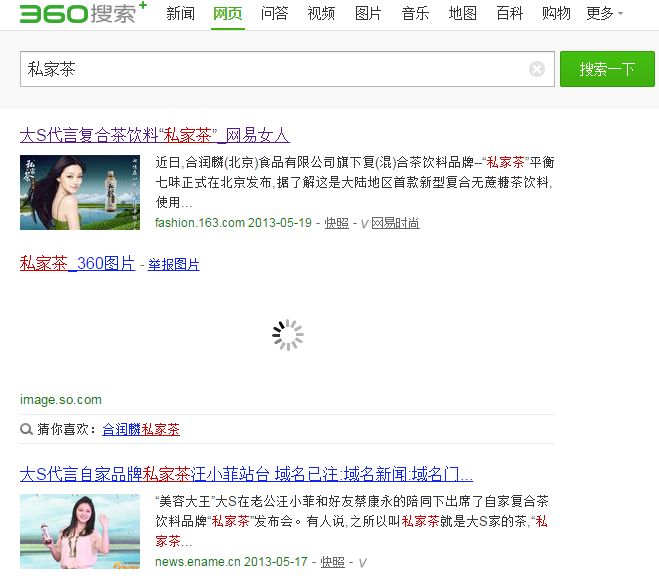Click the V badge after news.ename.cn 快照
This screenshot has width=659, height=578.
tap(362, 563)
